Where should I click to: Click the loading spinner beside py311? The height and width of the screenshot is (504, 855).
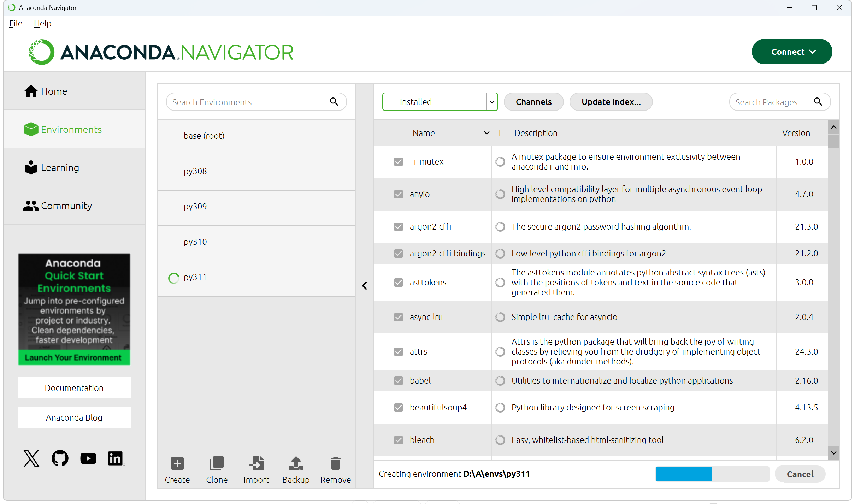(x=173, y=278)
